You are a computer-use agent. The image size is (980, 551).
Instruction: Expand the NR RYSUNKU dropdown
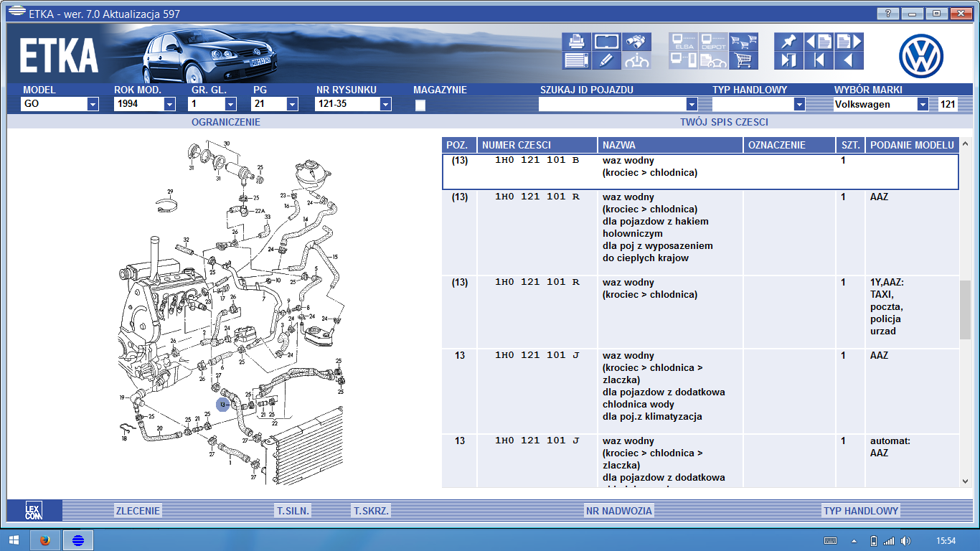point(385,105)
